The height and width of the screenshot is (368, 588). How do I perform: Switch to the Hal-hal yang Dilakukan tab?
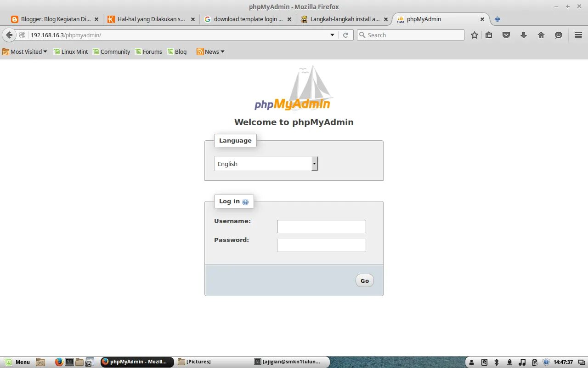151,19
